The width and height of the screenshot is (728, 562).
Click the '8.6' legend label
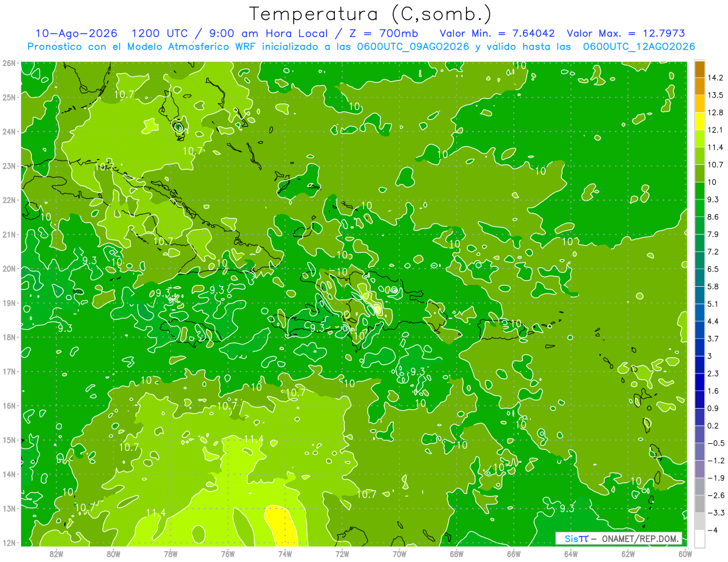tap(714, 217)
